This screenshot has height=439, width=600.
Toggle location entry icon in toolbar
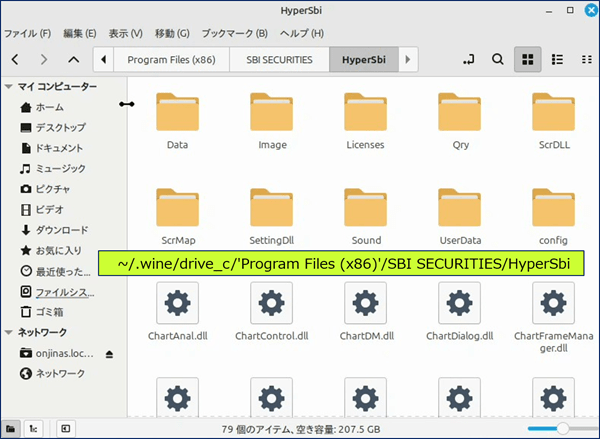(469, 59)
